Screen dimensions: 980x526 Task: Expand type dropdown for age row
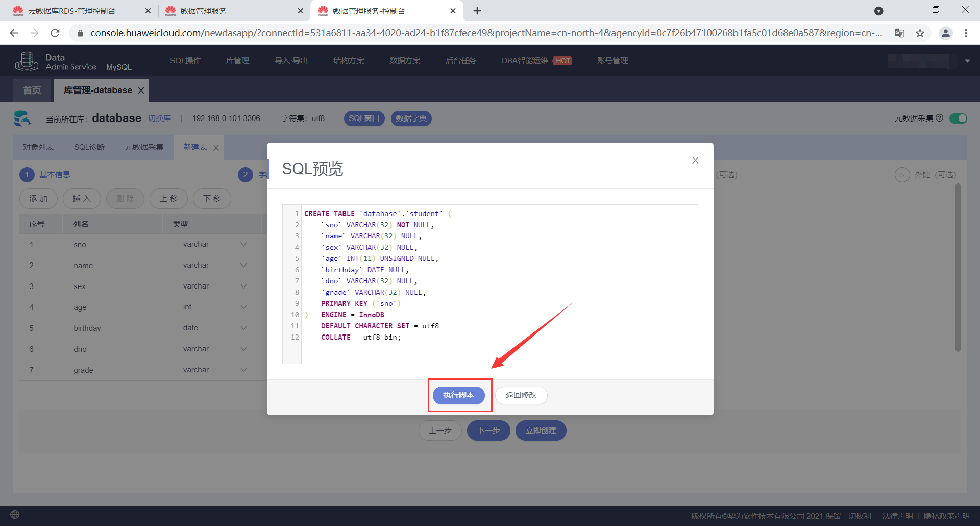pos(243,307)
